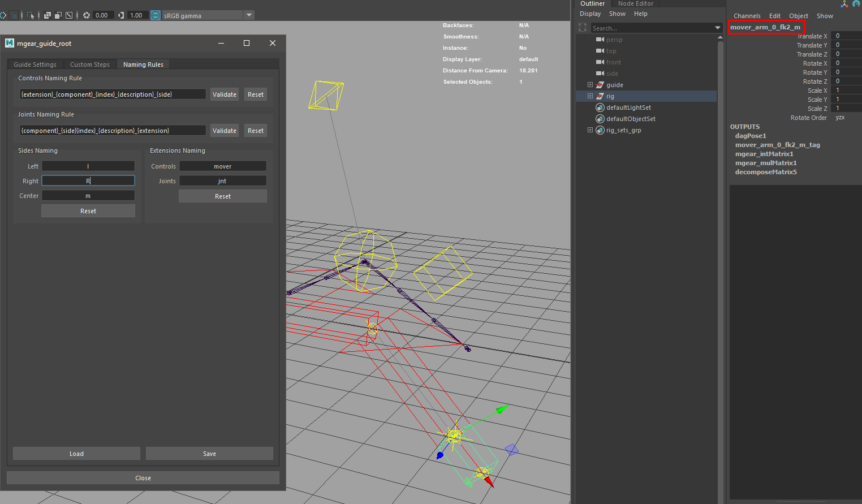The image size is (862, 504).
Task: Validate the Controls Naming Rule
Action: 225,94
